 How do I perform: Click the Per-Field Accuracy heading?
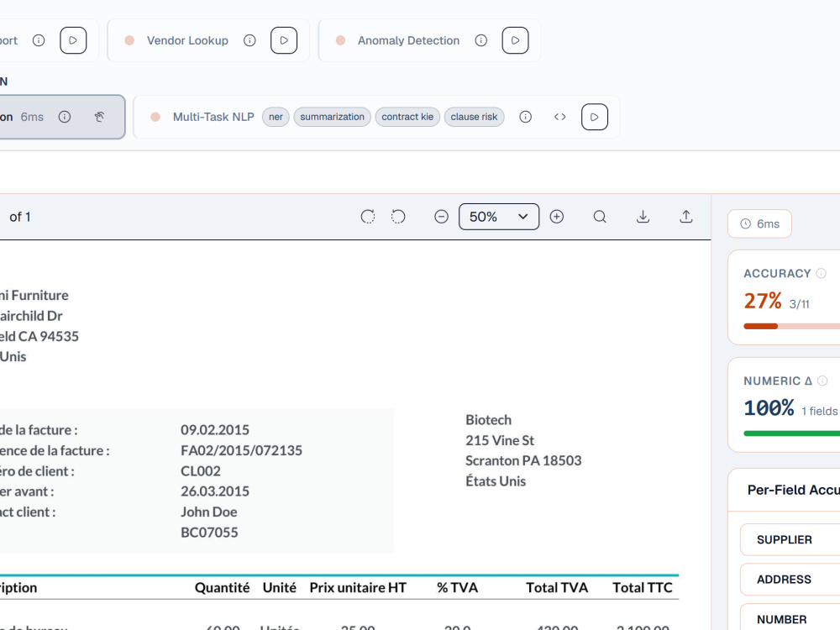794,490
